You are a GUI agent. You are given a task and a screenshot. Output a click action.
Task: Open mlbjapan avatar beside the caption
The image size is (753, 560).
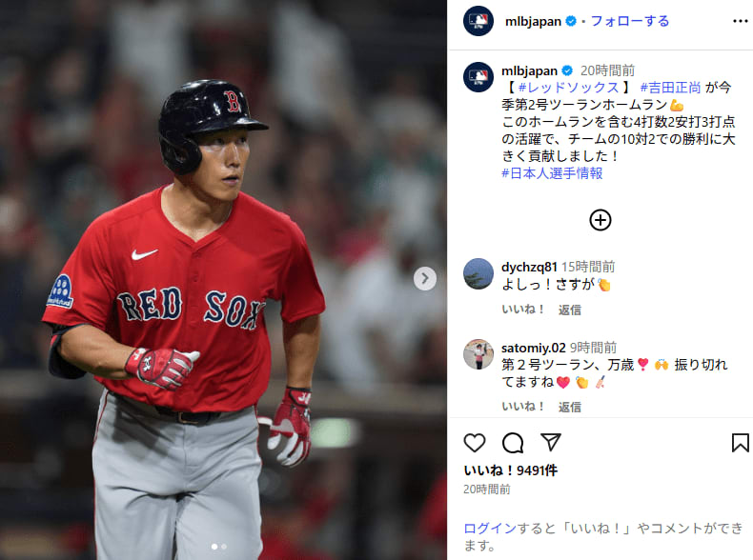478,77
